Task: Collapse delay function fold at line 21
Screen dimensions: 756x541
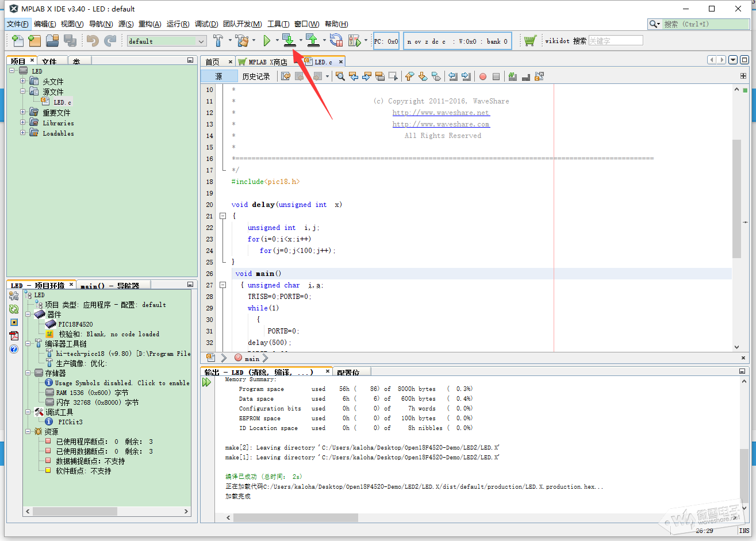Action: coord(223,216)
